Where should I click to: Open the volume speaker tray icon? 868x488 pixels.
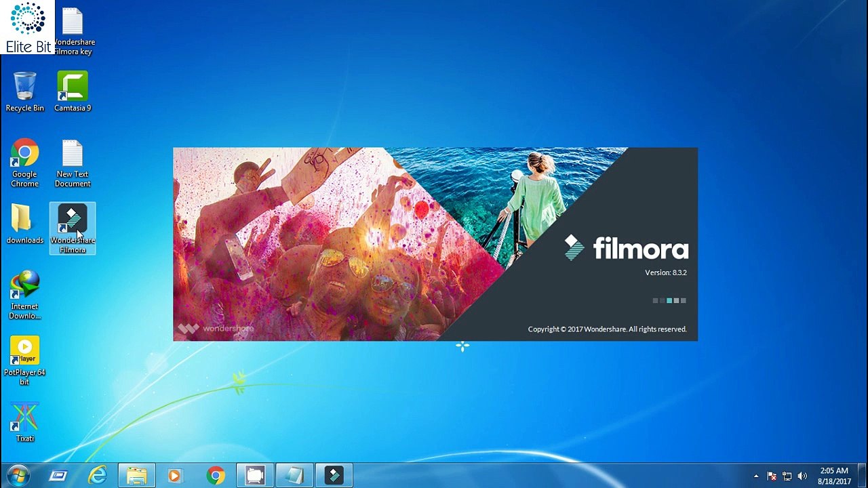click(x=803, y=476)
